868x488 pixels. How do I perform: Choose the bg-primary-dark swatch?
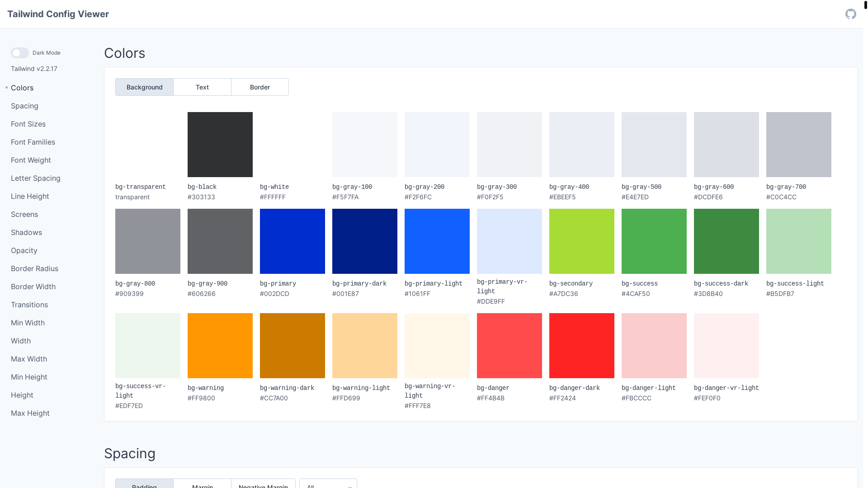[365, 241]
